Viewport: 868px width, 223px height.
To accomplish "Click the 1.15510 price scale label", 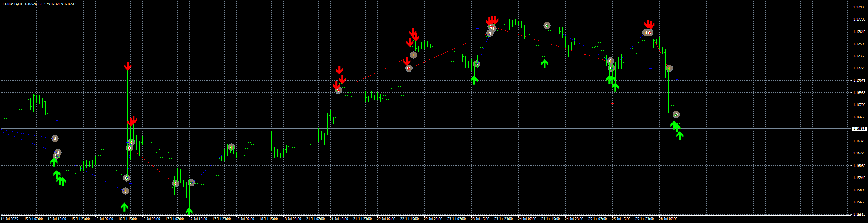I will tap(860, 214).
